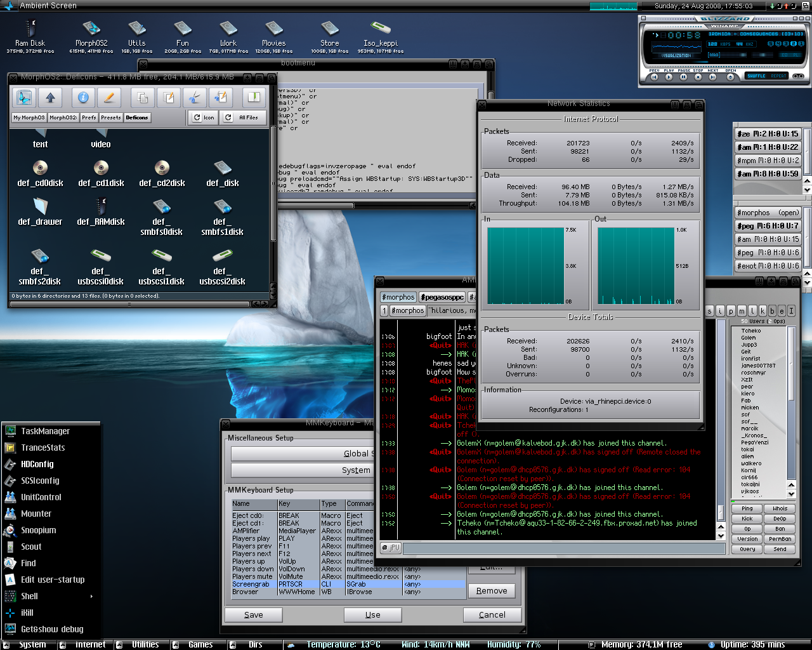
Task: Launch HDConfig from the Ambient tools panel
Action: tap(38, 464)
